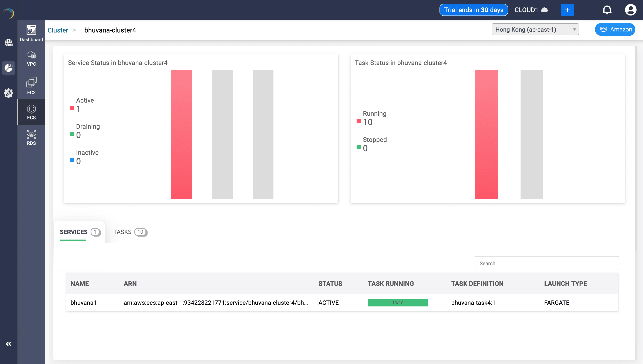Select the ECS sidebar icon

(31, 112)
